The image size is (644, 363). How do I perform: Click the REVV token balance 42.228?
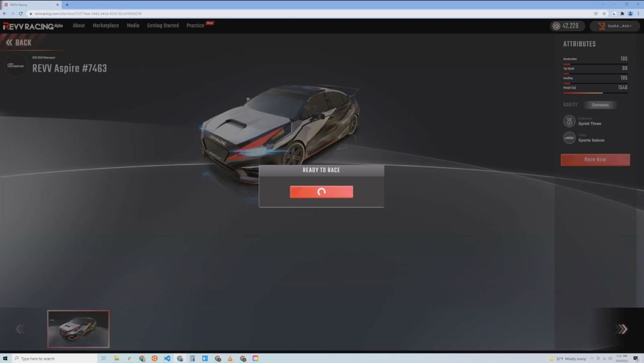(567, 26)
